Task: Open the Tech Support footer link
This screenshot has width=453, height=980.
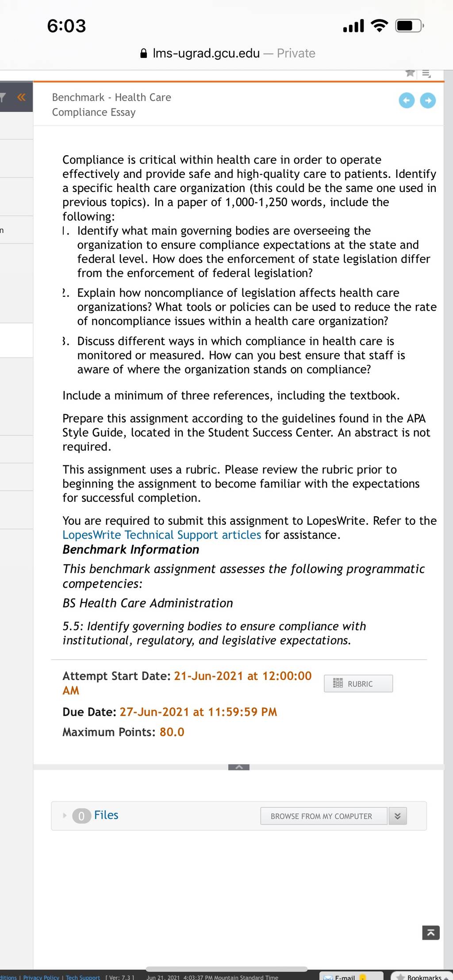Action: [83, 977]
